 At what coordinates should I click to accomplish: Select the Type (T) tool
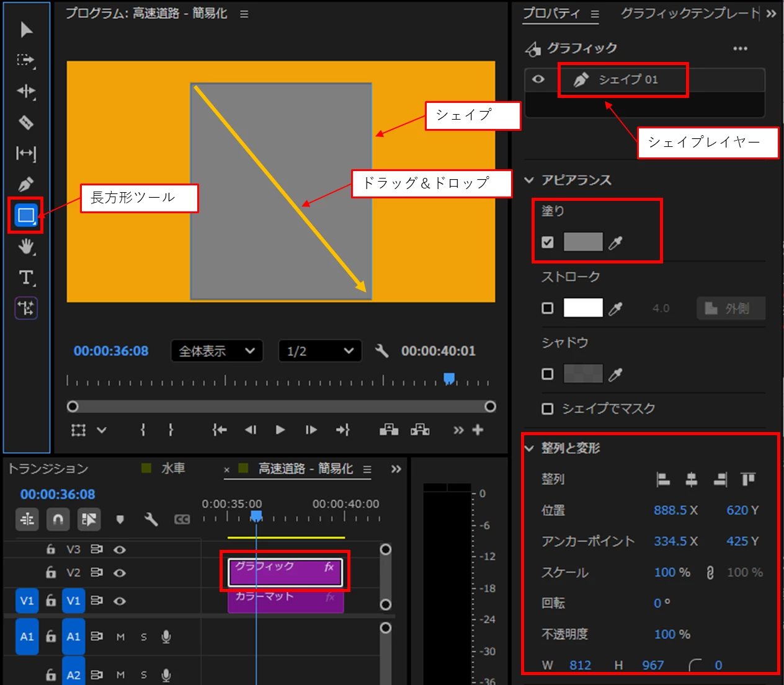click(x=26, y=277)
